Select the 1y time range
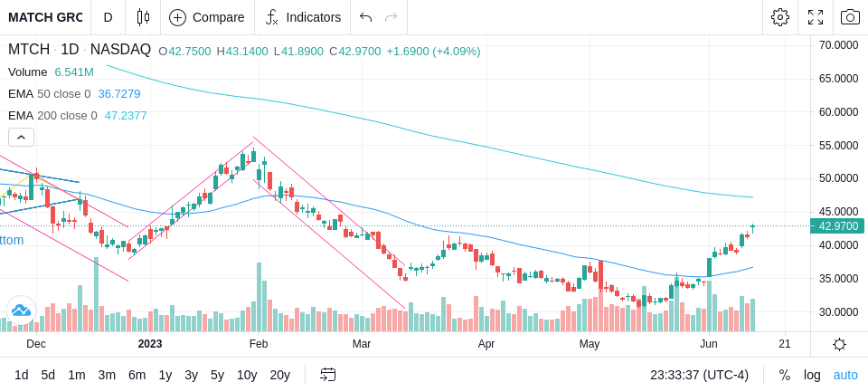Screen dimensions: 868x392 (x=165, y=376)
